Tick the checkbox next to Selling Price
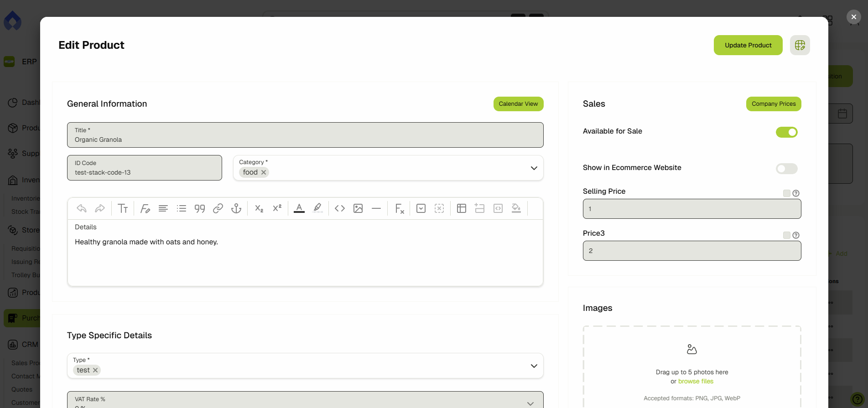This screenshot has height=408, width=868. 786,193
